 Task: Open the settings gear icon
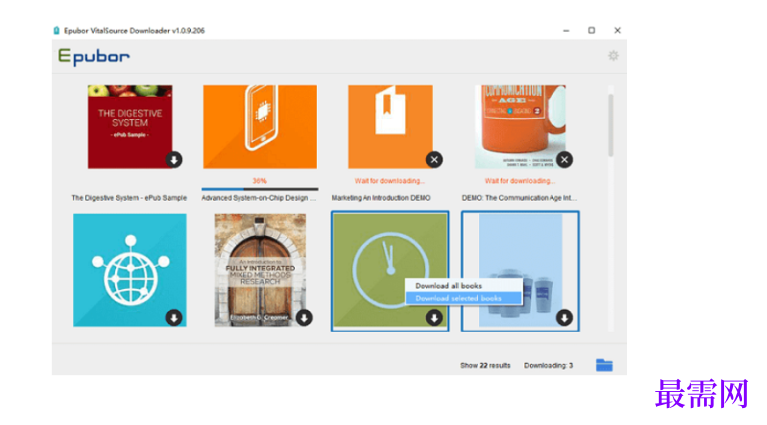coord(613,56)
